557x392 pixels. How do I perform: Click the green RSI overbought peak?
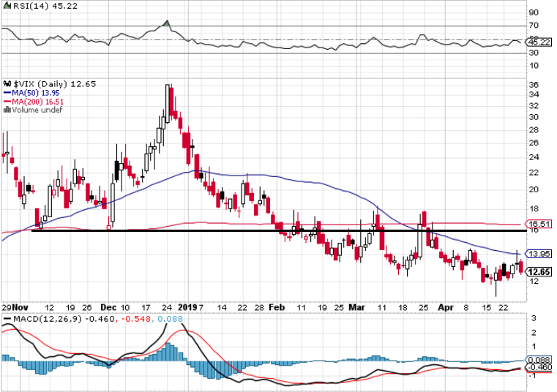(167, 23)
